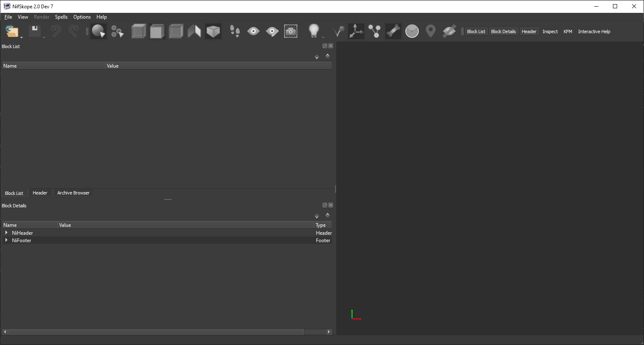Click the plain eye view icon
The image size is (644, 345).
click(253, 32)
